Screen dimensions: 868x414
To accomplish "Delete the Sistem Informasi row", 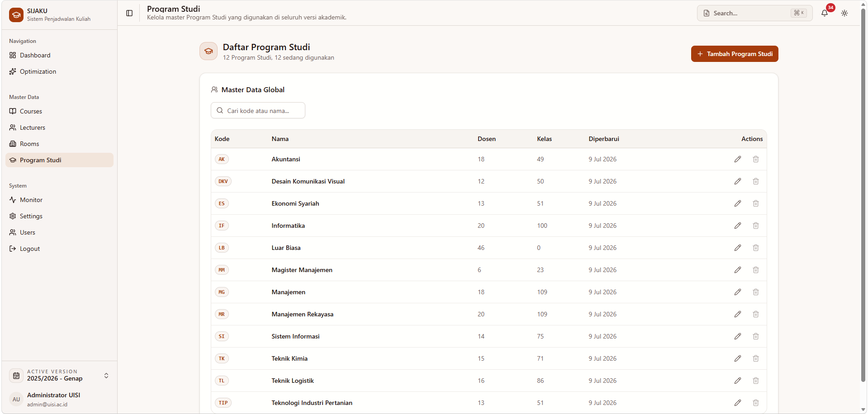I will (x=756, y=336).
